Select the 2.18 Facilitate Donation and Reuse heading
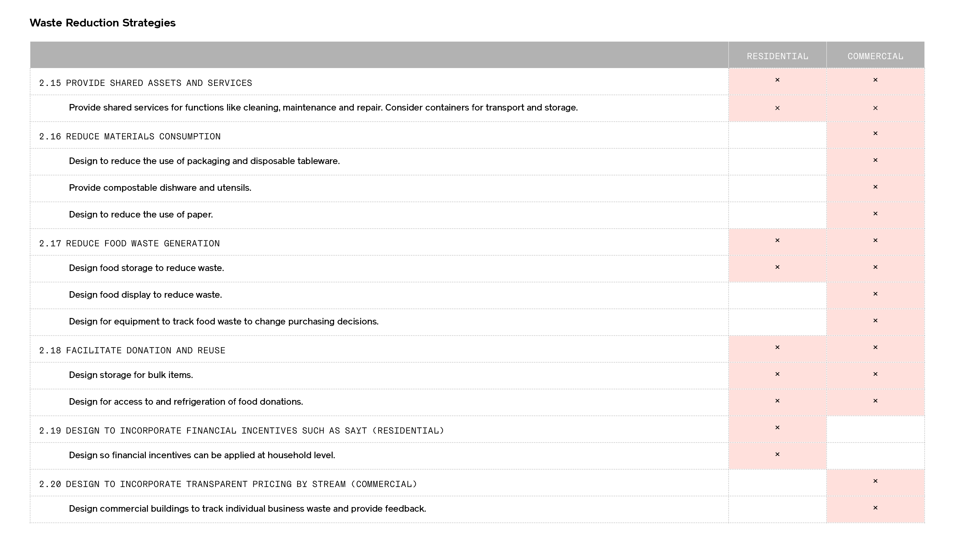The image size is (980, 542). pyautogui.click(x=132, y=350)
